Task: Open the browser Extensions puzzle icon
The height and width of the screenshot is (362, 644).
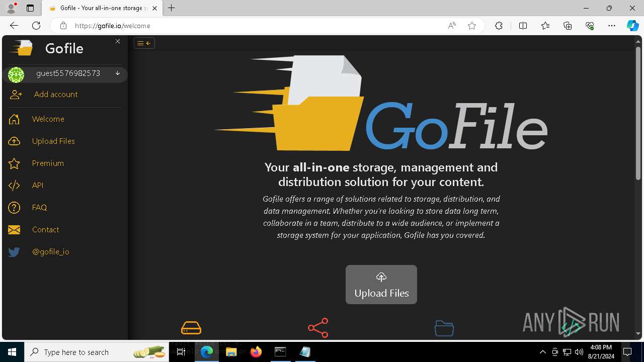Action: pos(499,26)
